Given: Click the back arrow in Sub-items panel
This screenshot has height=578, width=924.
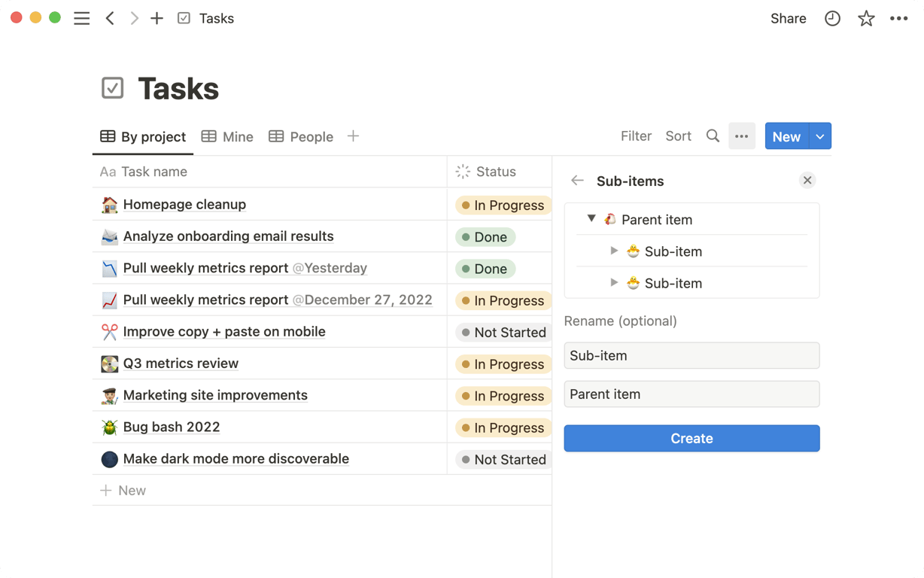Looking at the screenshot, I should pyautogui.click(x=577, y=181).
